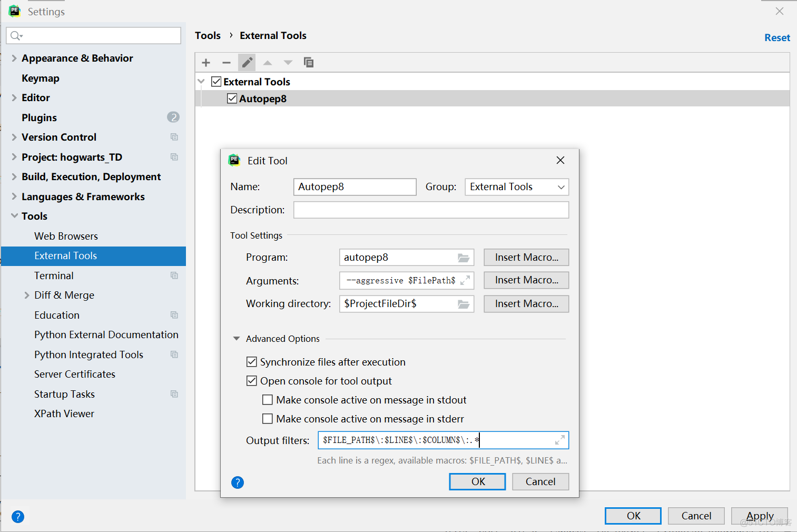Expand Version Control settings
The height and width of the screenshot is (532, 797).
(x=14, y=137)
